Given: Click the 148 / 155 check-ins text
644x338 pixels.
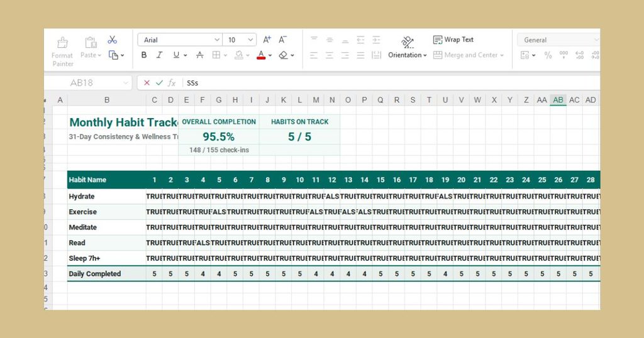Looking at the screenshot, I should click(219, 150).
